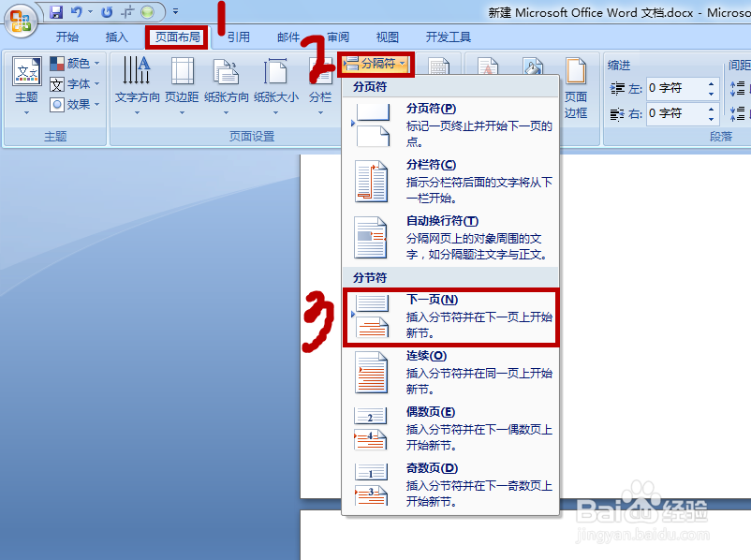
Task: Choose 下一页(N) section break
Action: tap(450, 317)
